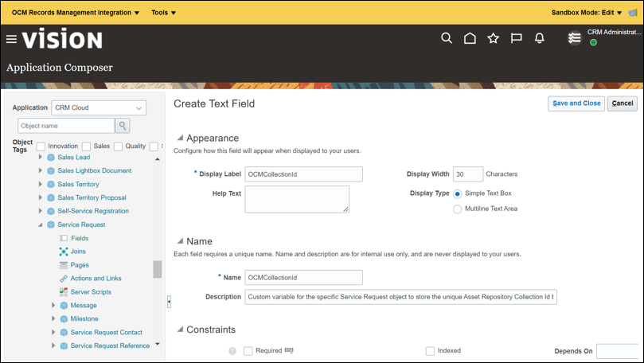
Task: Collapse the Service Request tree node
Action: pyautogui.click(x=41, y=224)
